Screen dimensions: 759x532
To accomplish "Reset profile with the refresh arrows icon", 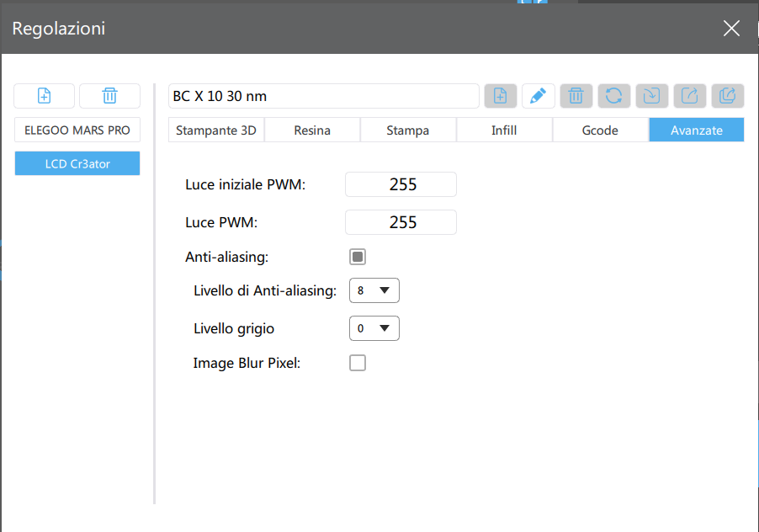I will click(x=613, y=96).
